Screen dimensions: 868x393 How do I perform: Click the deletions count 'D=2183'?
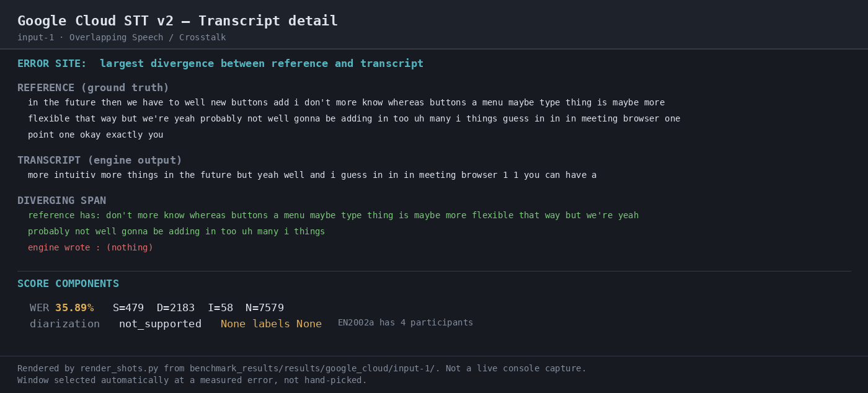(175, 308)
